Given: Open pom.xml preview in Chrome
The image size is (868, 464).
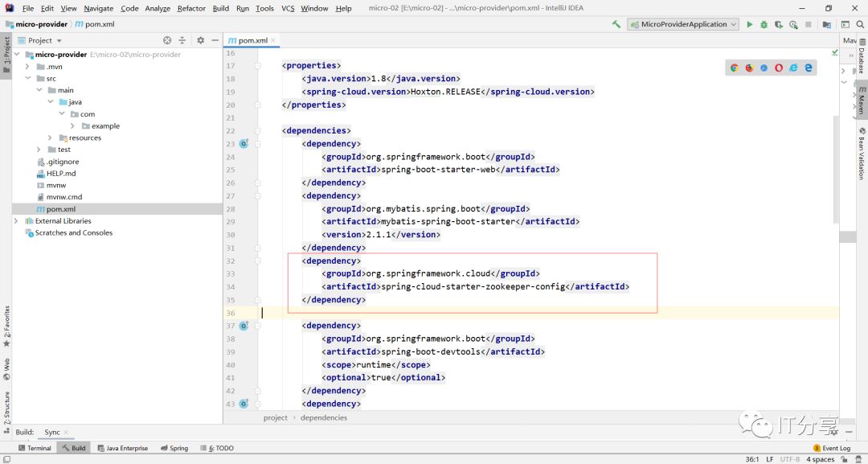Looking at the screenshot, I should tap(735, 68).
